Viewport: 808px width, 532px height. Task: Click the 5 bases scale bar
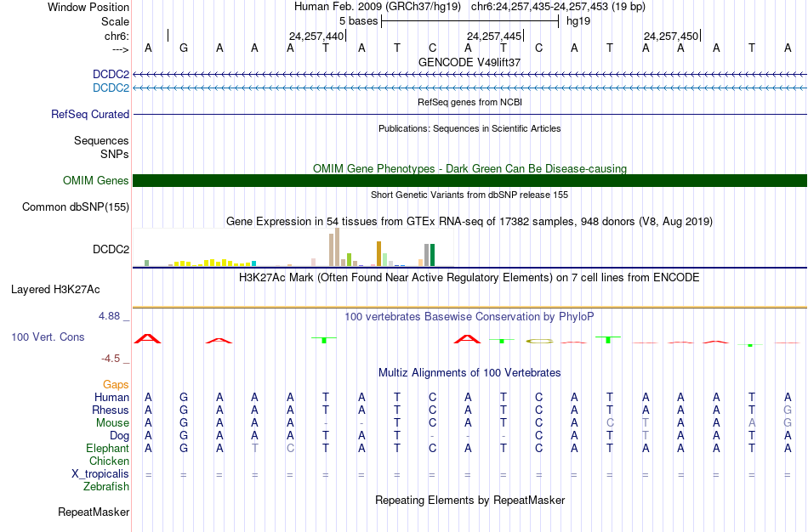tap(470, 21)
